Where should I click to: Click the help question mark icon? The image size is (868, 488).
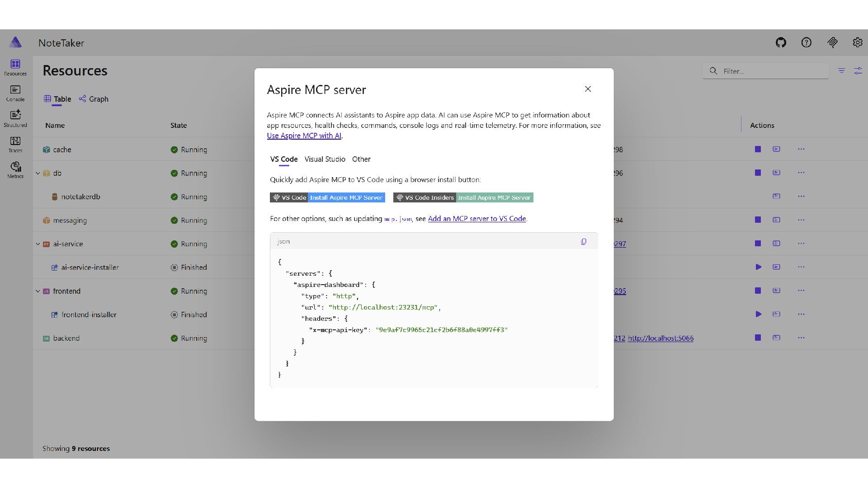[806, 42]
